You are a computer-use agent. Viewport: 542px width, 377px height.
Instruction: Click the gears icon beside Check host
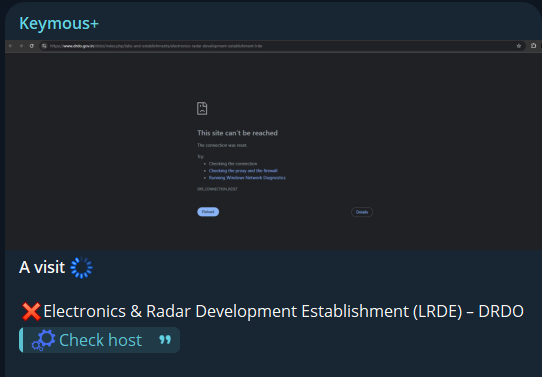tap(44, 340)
